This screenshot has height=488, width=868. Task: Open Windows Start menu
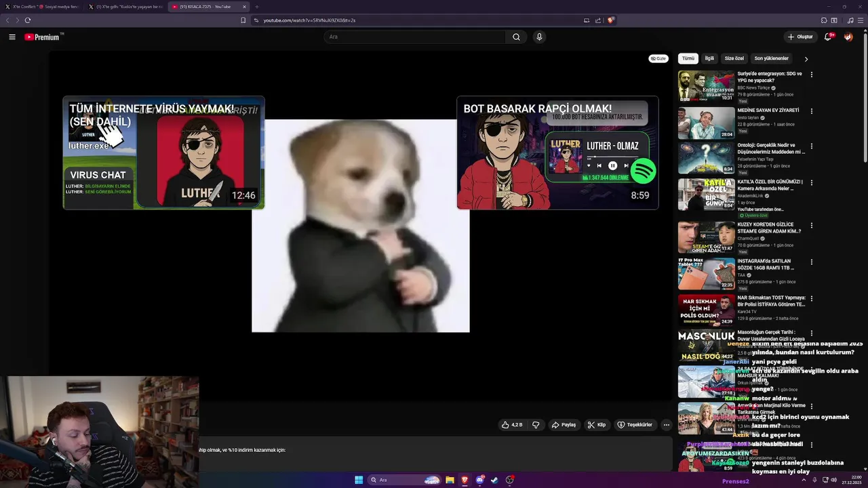359,480
